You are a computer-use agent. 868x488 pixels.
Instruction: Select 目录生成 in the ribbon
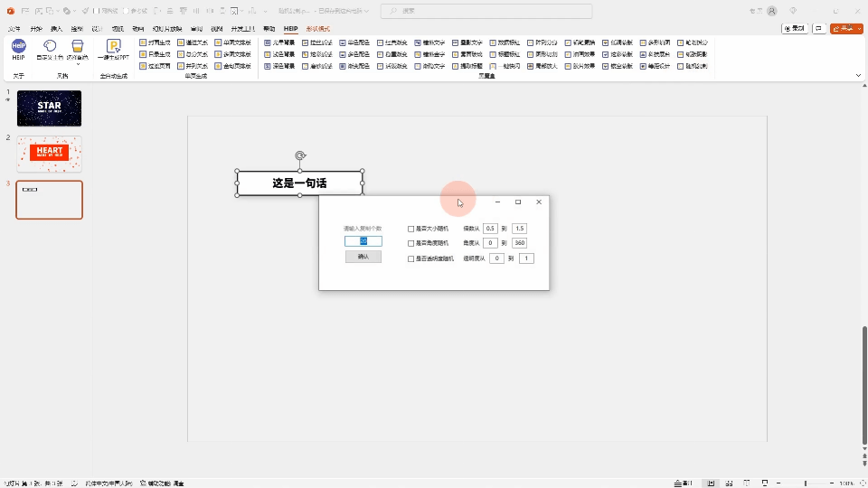(155, 54)
